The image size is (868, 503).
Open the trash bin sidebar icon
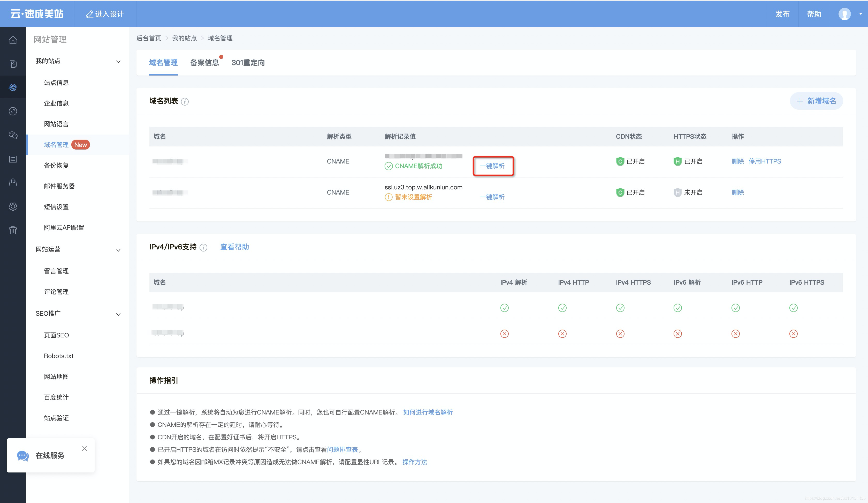[13, 230]
